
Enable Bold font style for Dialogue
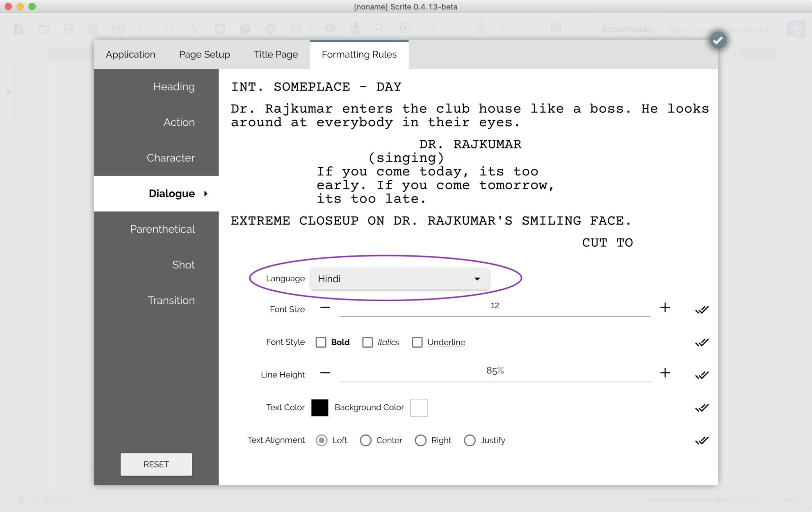click(x=321, y=342)
